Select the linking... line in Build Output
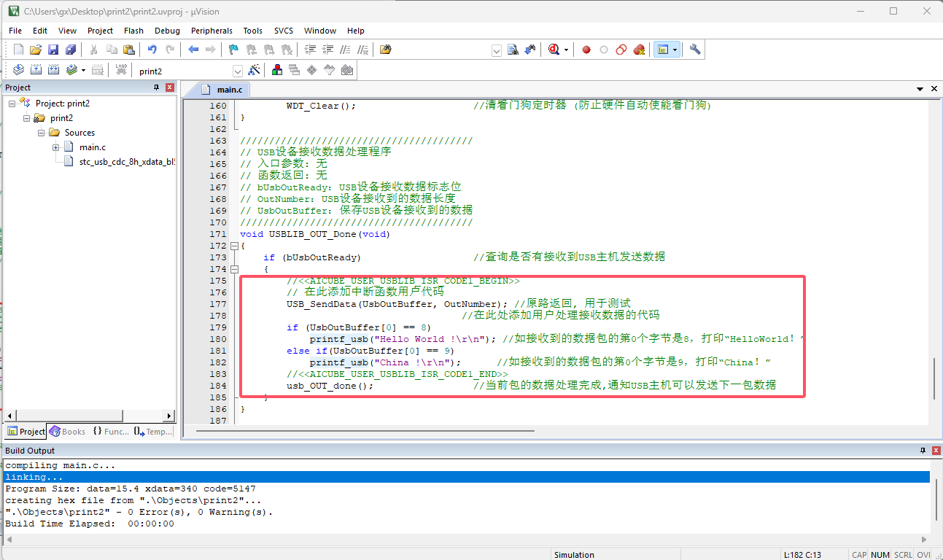The height and width of the screenshot is (560, 943). (466, 477)
